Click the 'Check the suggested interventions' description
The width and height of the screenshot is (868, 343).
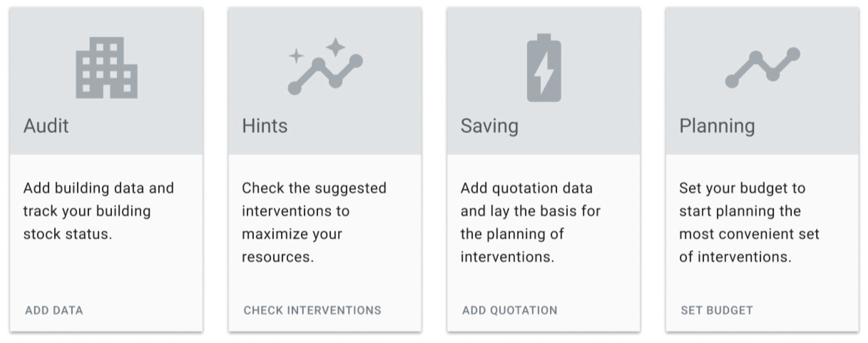click(x=314, y=222)
